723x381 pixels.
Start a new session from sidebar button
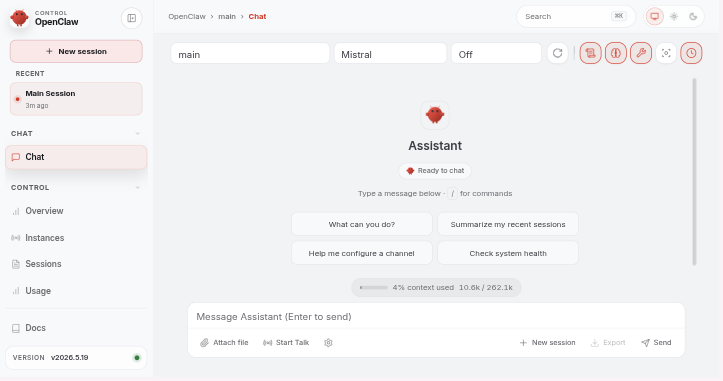tap(76, 51)
